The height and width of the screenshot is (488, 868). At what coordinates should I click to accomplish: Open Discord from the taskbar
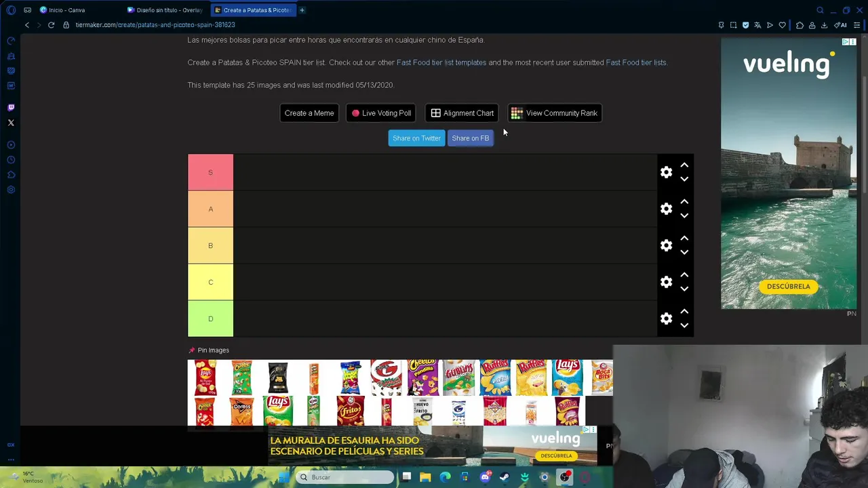485,477
